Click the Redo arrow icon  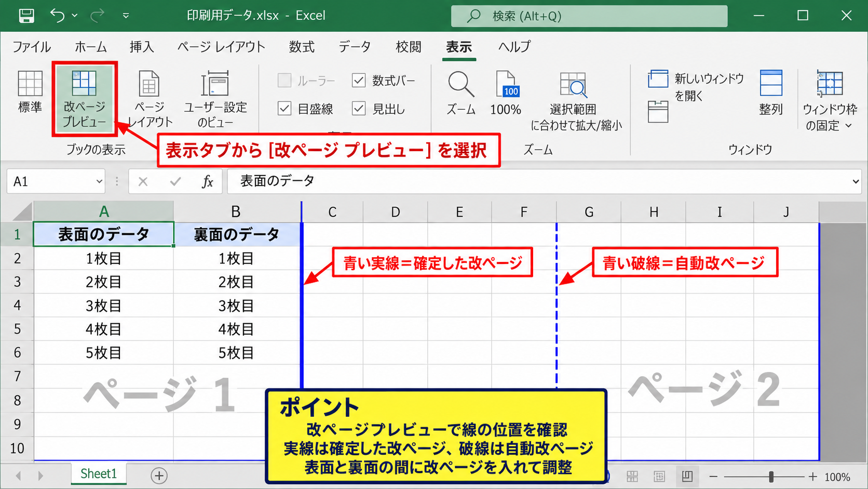coord(97,16)
